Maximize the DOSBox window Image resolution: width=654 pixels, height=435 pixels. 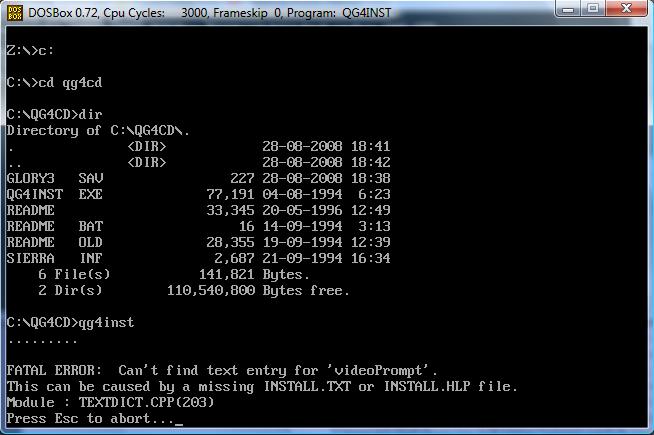coord(593,10)
